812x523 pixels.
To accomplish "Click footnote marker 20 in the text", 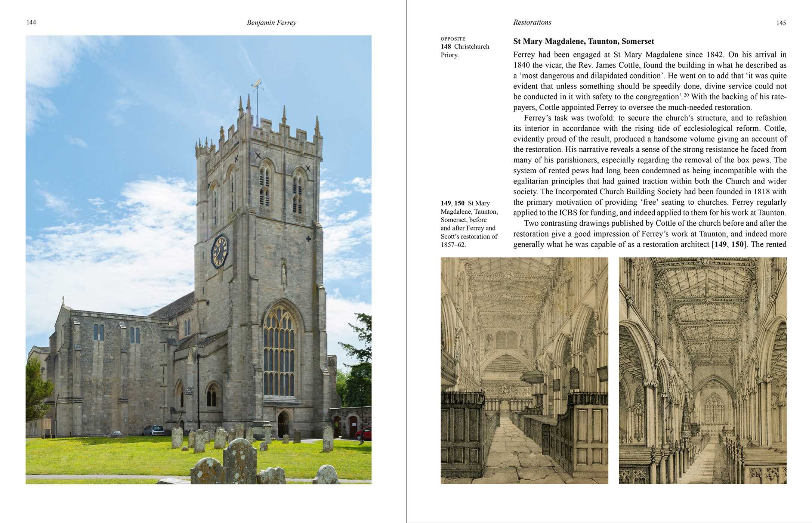I will coord(686,95).
